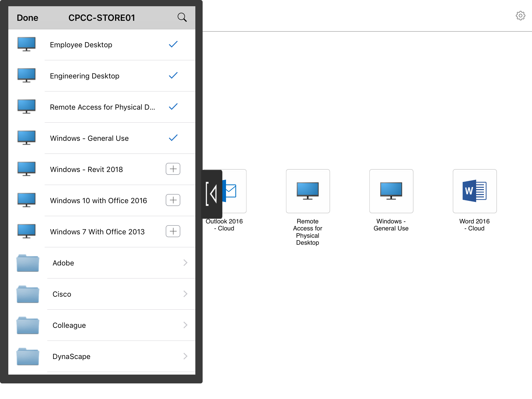This screenshot has width=532, height=399.
Task: Add Windows 10 with Office 2016 plus button
Action: coord(173,200)
